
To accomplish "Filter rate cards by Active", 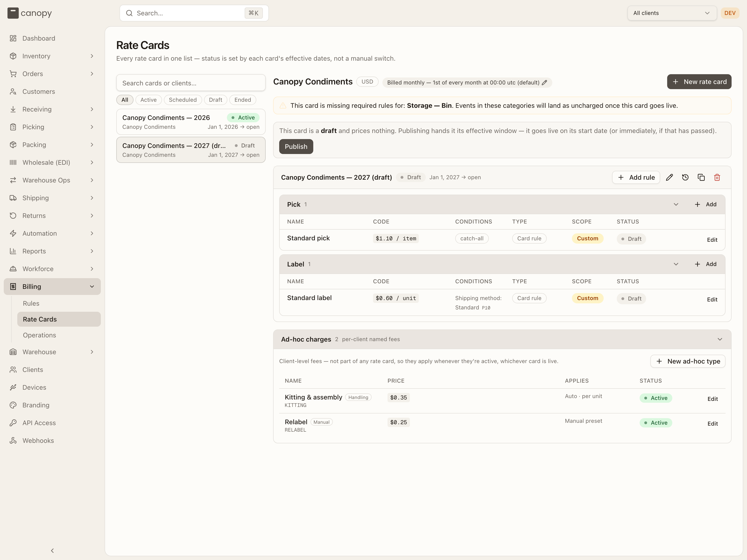I will (149, 100).
